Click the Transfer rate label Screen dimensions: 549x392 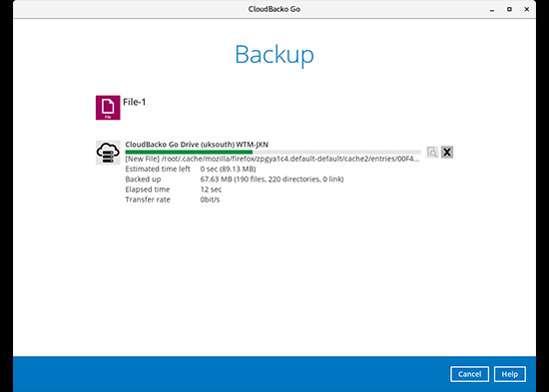tap(148, 199)
